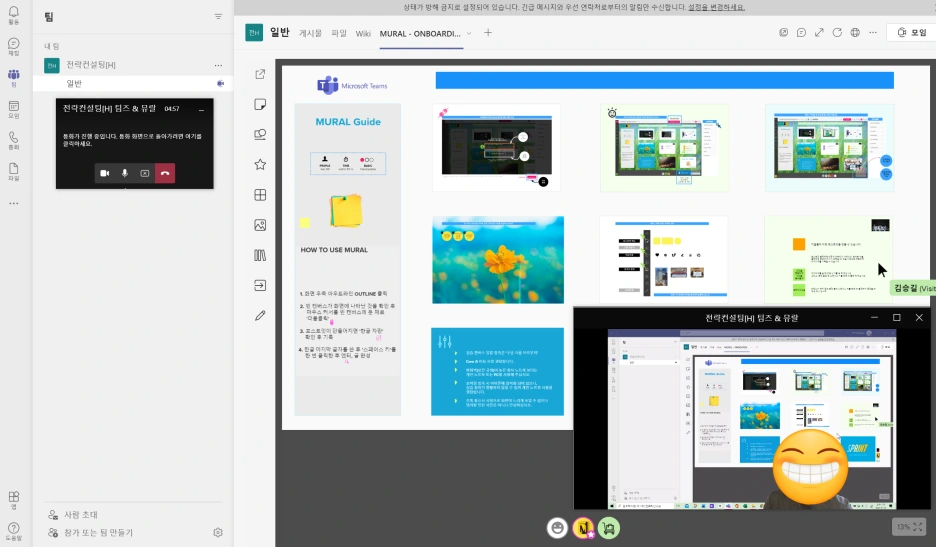The image size is (936, 547).
Task: Stop screen sharing in call mini window
Action: click(144, 173)
